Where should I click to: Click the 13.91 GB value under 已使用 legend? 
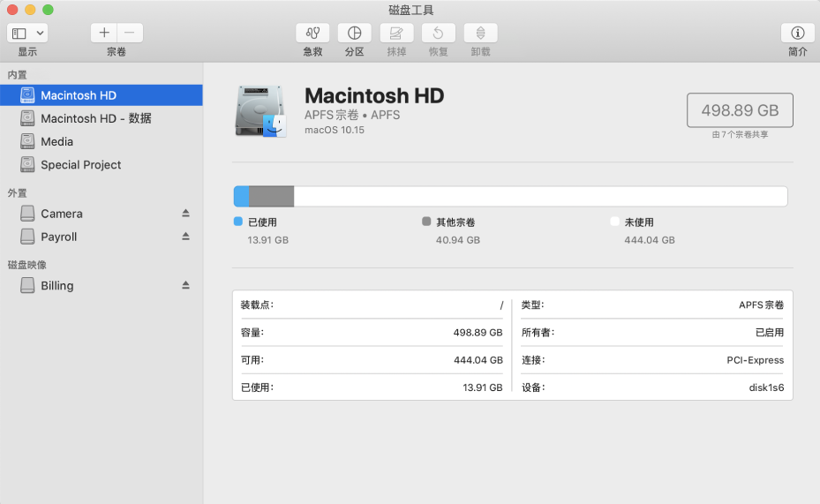[267, 240]
